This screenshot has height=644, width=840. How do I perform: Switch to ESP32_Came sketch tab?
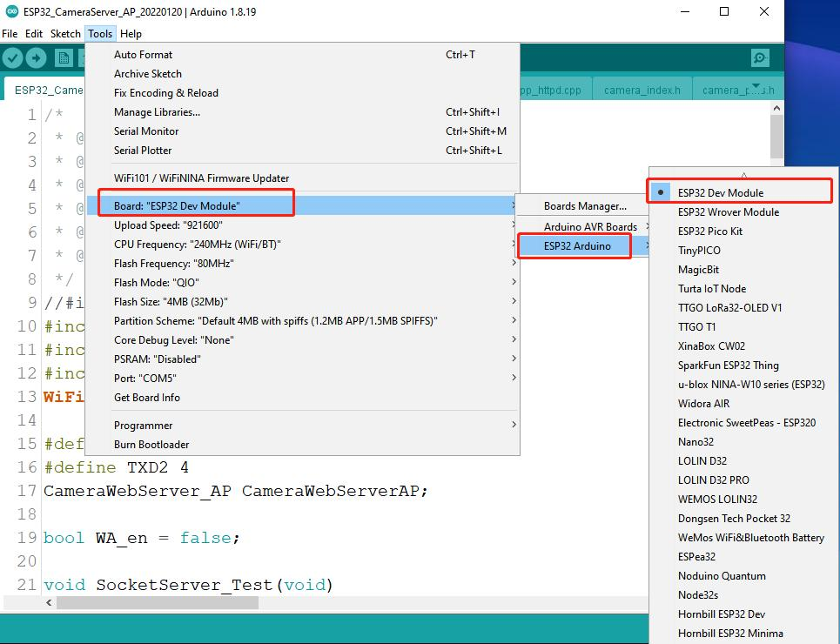pos(45,90)
